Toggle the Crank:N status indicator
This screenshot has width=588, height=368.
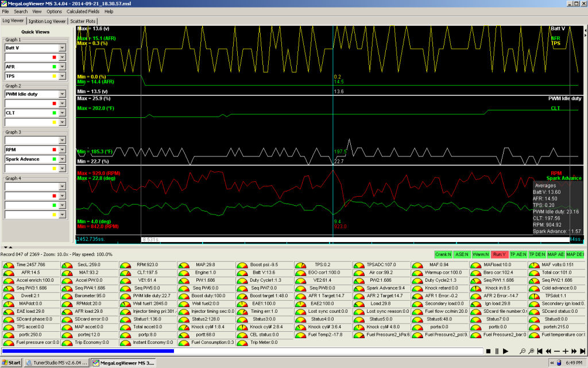[444, 254]
